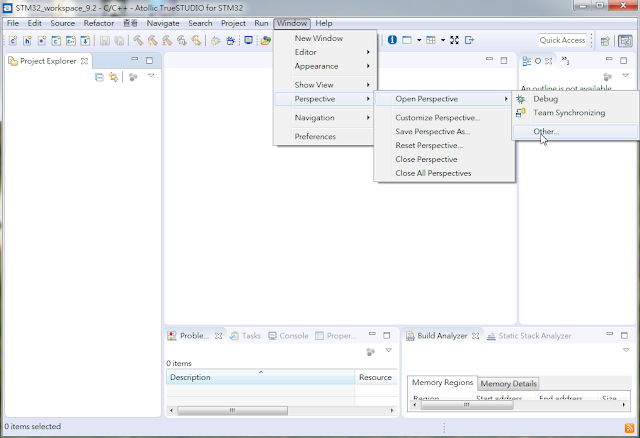The height and width of the screenshot is (438, 640).
Task: Switch to the Console tab
Action: pyautogui.click(x=288, y=336)
